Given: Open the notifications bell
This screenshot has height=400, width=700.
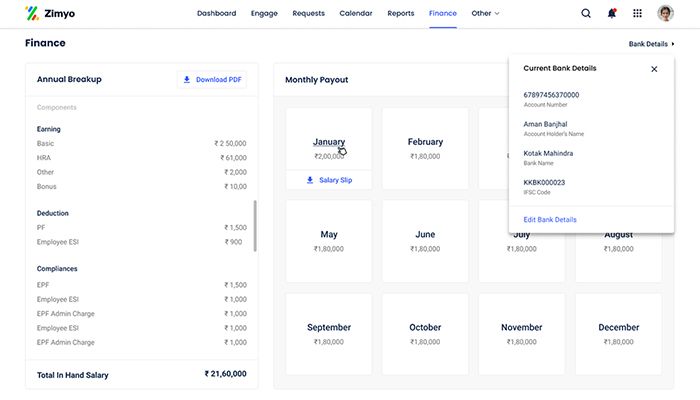Looking at the screenshot, I should coord(612,13).
